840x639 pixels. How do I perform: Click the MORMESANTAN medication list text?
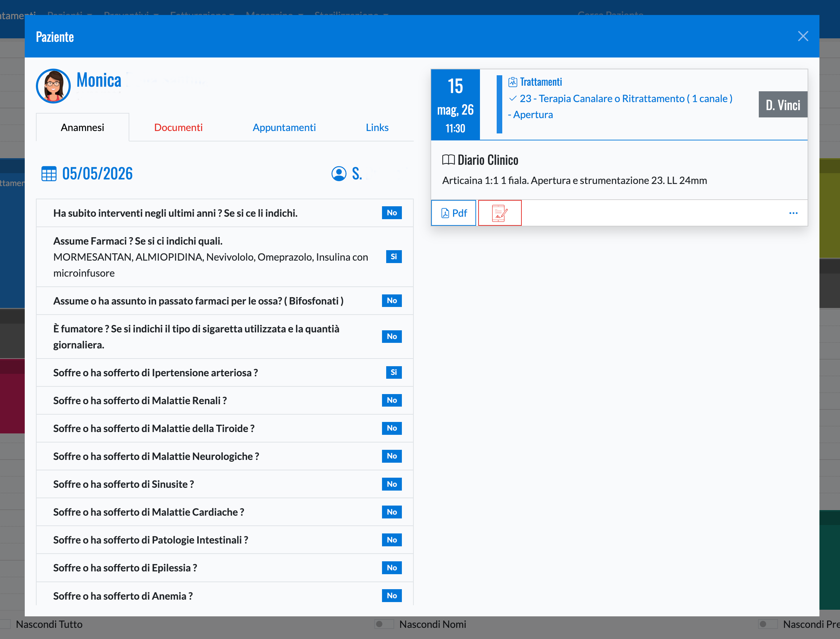(x=211, y=265)
